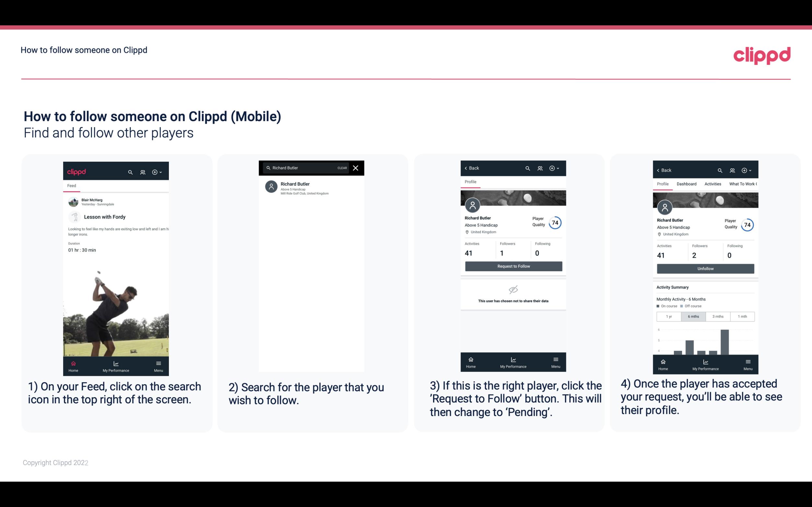Select the Dashboard tab on player page
Screen dimensions: 812x507
click(x=687, y=184)
